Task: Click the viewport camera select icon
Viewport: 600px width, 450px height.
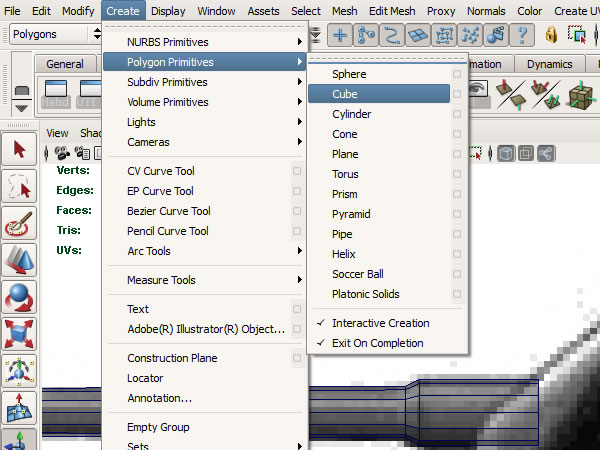Action: 62,153
